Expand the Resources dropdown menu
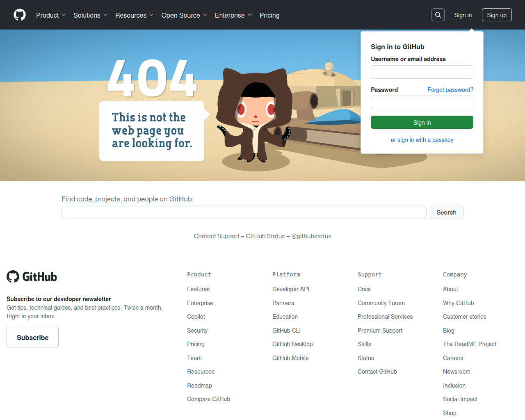This screenshot has width=525, height=420. click(135, 15)
